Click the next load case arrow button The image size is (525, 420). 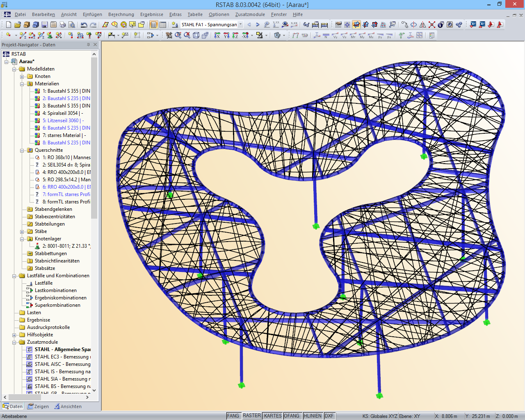258,24
